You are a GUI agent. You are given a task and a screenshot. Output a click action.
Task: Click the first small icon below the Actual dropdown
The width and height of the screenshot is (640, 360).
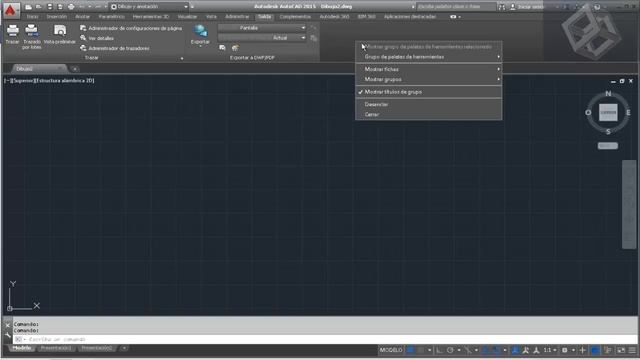[222, 48]
